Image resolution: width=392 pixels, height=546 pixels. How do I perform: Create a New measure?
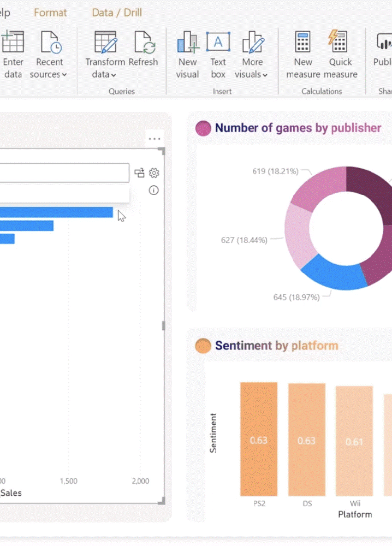pos(302,41)
